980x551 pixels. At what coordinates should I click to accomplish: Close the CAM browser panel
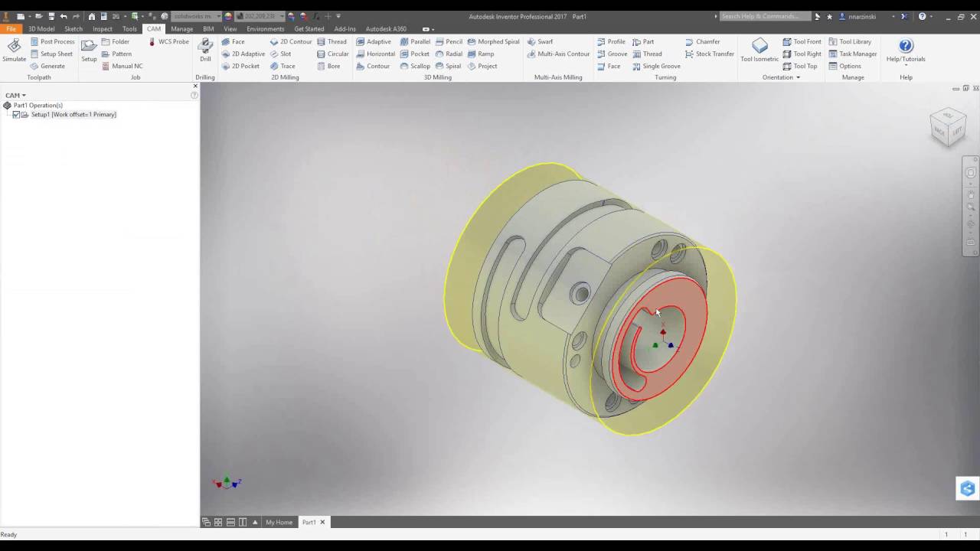[194, 86]
